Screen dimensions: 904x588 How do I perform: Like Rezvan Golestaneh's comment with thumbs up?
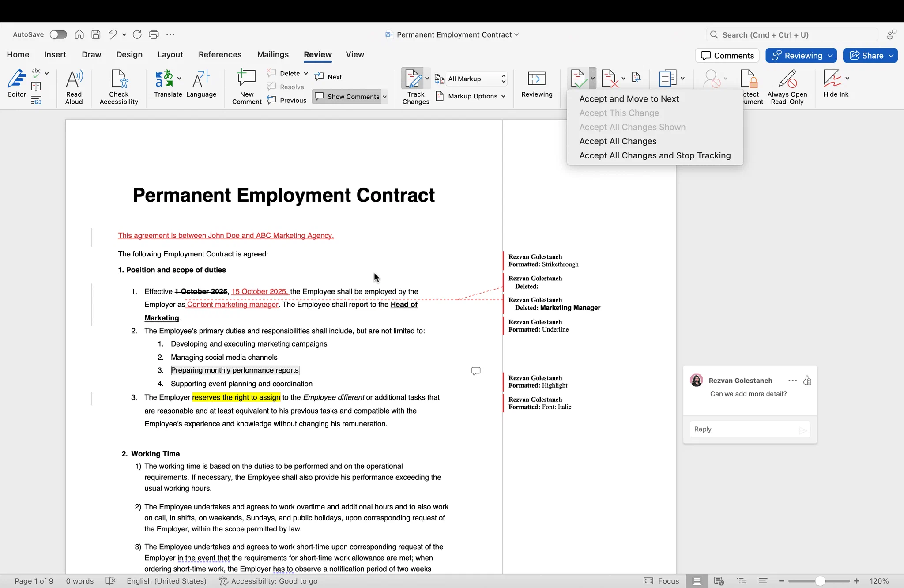coord(807,381)
